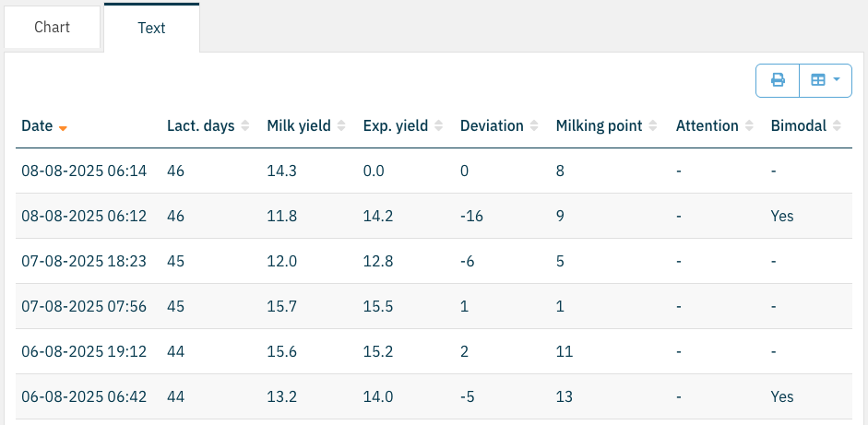Click Bimodal Yes in 08-08-2025 06:12 row
This screenshot has height=425, width=868.
(781, 216)
